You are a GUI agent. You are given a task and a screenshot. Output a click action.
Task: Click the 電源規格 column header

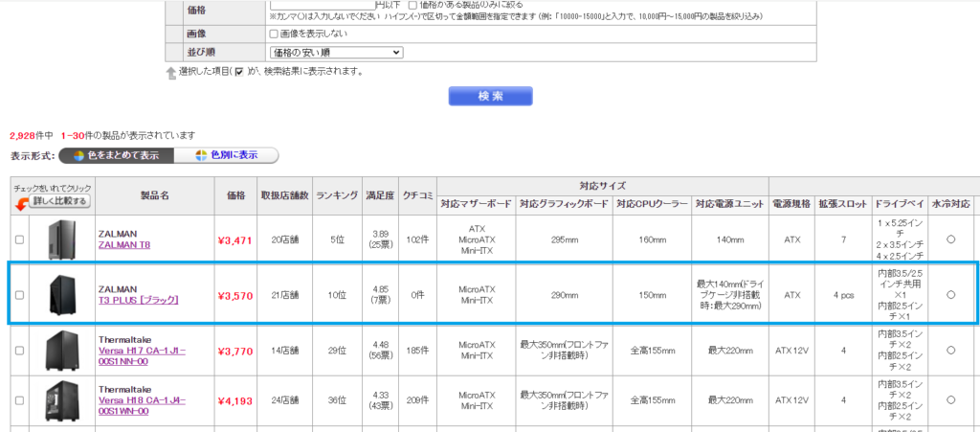791,204
